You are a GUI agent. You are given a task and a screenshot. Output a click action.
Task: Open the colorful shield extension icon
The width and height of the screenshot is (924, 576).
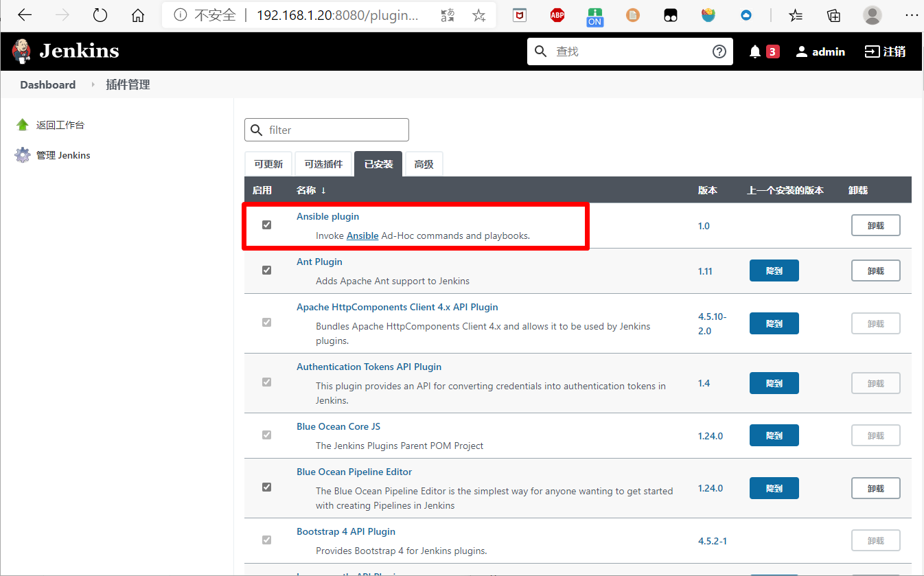click(x=708, y=15)
